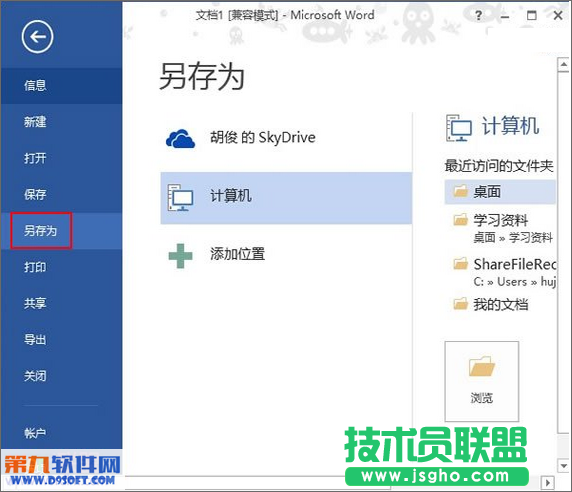Viewport: 572px width, 492px height.
Task: Click the back arrow to return to document
Action: tap(37, 36)
